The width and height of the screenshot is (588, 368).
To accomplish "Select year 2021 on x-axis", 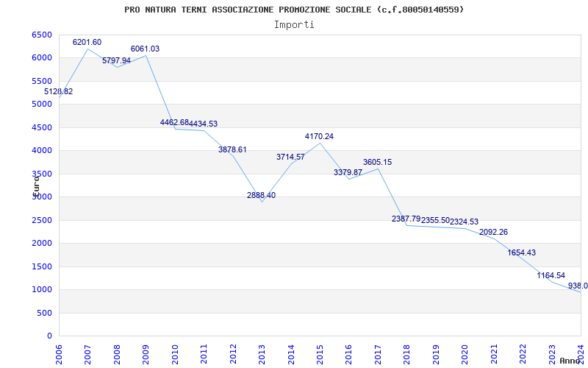I will click(494, 355).
